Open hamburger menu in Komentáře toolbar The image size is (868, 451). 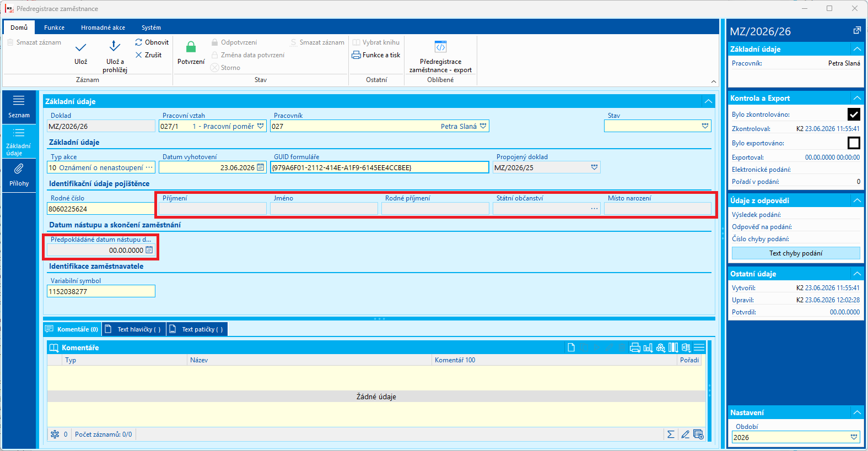[x=699, y=347]
